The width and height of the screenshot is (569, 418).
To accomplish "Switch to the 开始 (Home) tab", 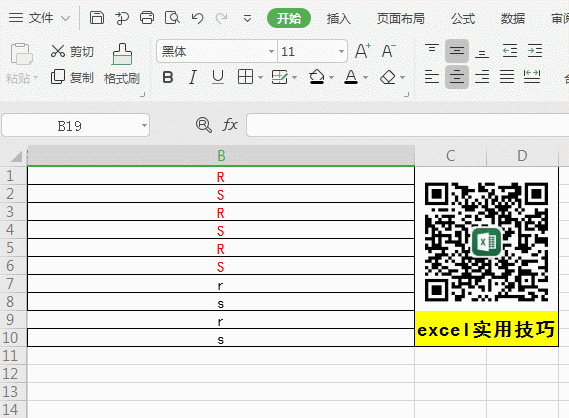I will pyautogui.click(x=289, y=18).
